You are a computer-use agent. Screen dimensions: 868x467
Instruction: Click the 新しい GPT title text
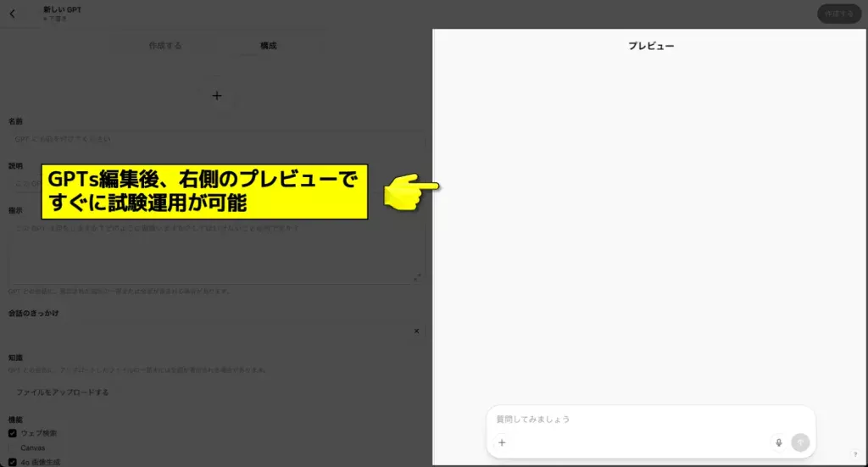coord(63,9)
